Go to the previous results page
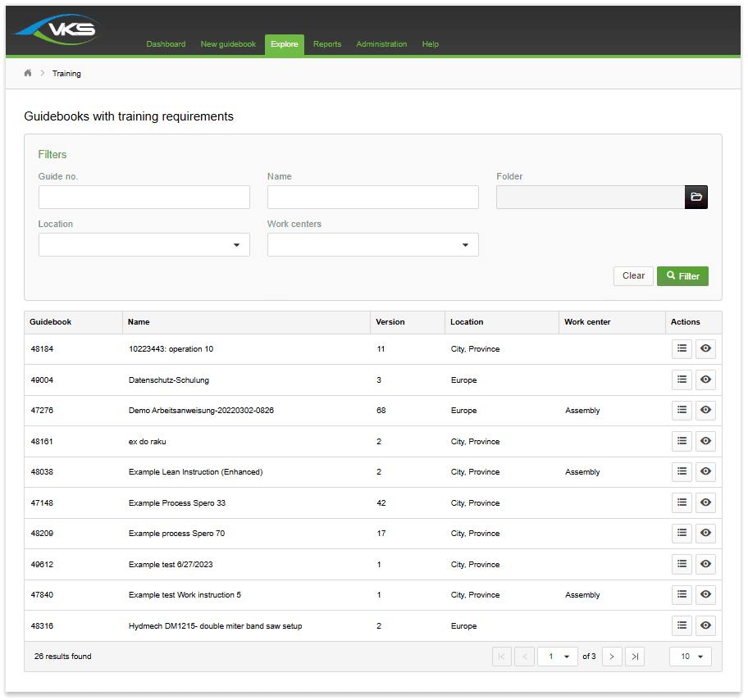The image size is (748, 700). [x=524, y=656]
